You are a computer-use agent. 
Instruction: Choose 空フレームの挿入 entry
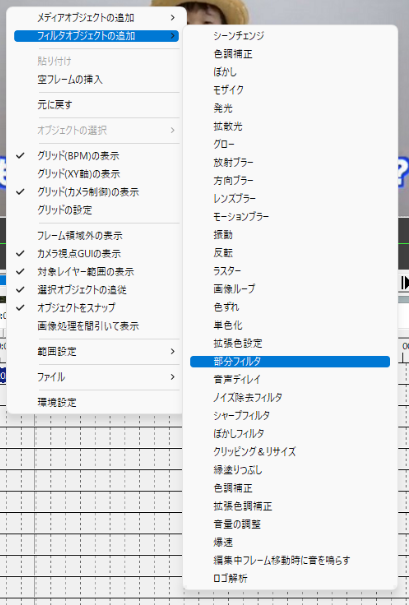coord(96,79)
